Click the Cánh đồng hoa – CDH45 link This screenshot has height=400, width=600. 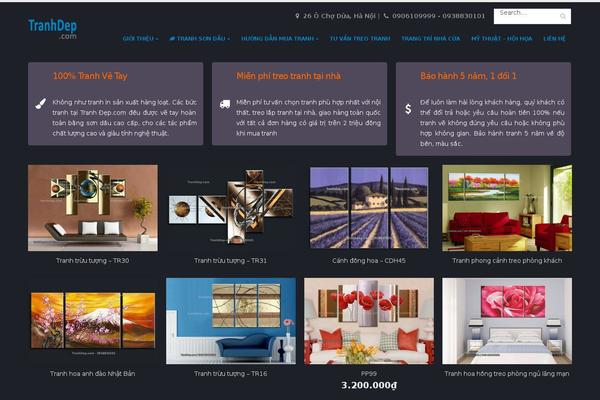pos(369,261)
